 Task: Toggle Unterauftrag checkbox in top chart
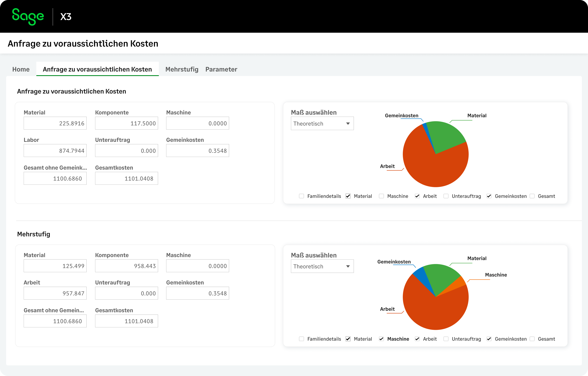click(446, 196)
